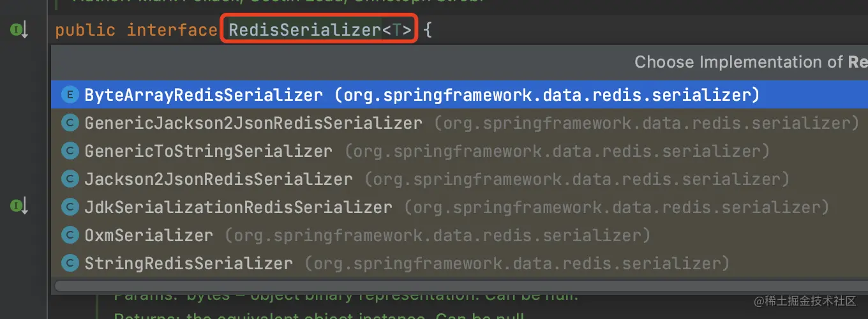Click the Choose Implementation popup title

[751, 63]
